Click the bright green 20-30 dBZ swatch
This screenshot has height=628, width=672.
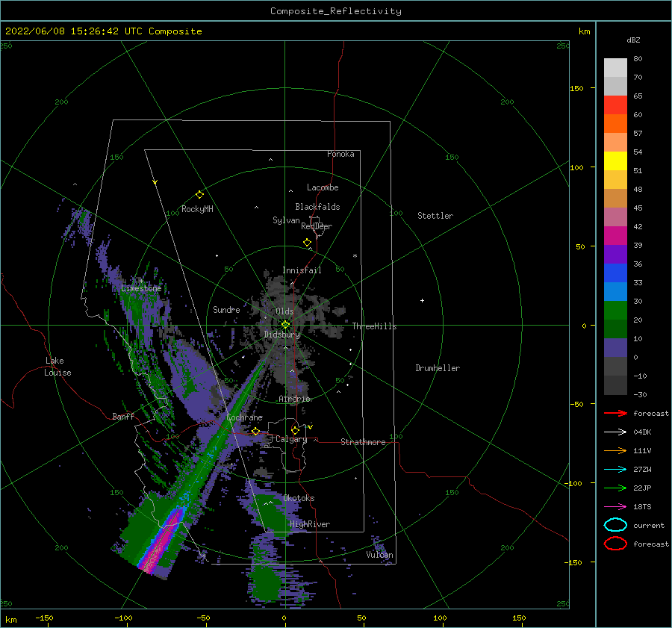[615, 311]
